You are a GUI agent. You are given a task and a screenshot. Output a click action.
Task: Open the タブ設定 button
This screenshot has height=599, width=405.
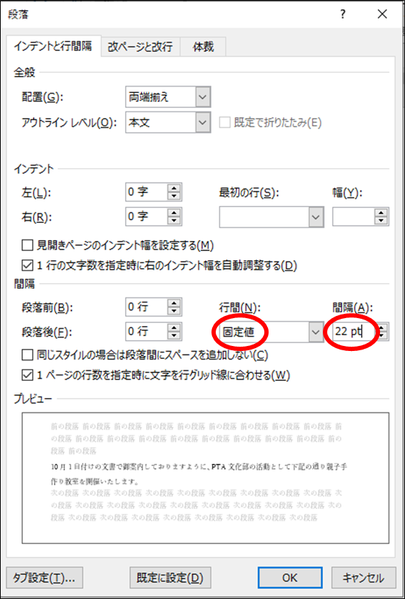coord(45,577)
